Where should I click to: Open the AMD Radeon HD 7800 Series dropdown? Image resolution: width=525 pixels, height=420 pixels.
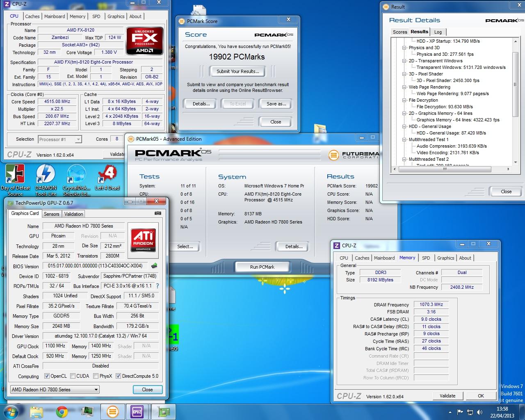55,390
